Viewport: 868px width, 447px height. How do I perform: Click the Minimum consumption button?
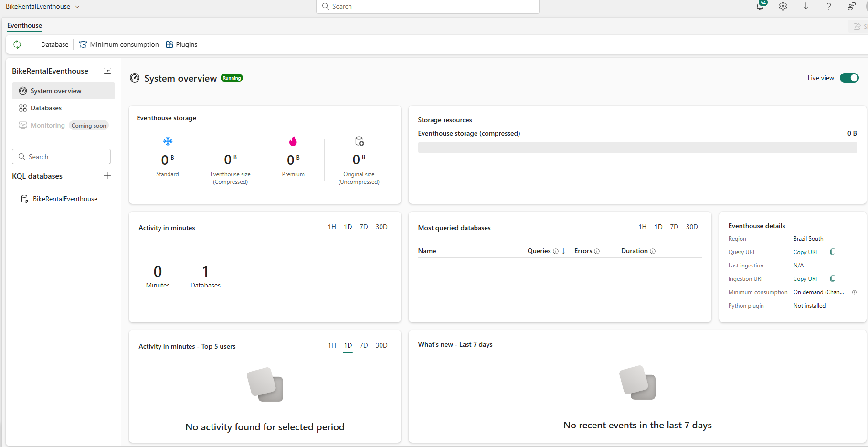pos(119,44)
